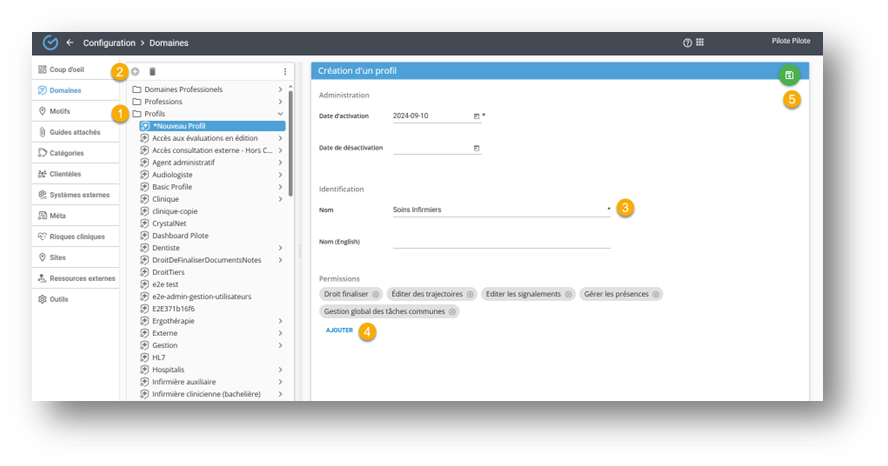This screenshot has height=466, width=888.
Task: Open the apps grid icon
Action: [x=700, y=43]
